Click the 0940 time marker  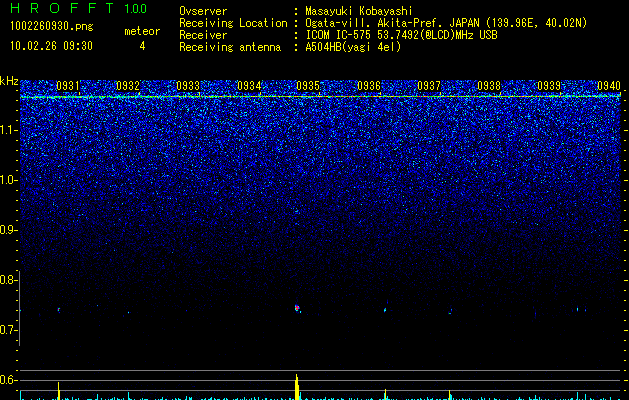[x=609, y=86]
